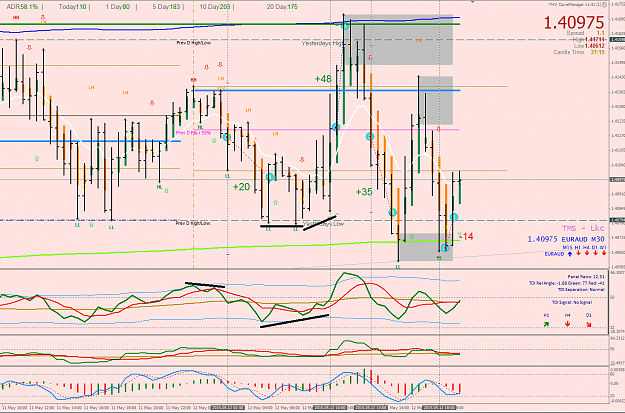Viewport: 625px width, 413px height.
Task: Click the TDI Signal: No Signal text
Action: point(572,302)
